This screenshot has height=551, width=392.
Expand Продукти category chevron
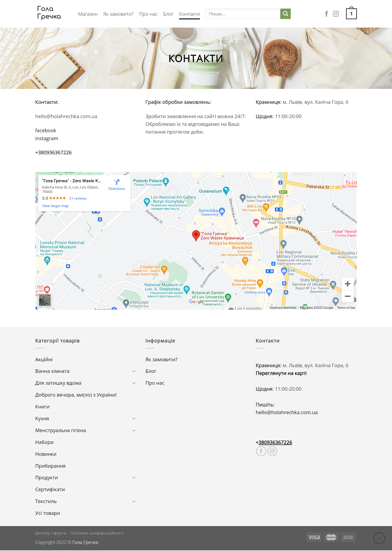tap(134, 478)
